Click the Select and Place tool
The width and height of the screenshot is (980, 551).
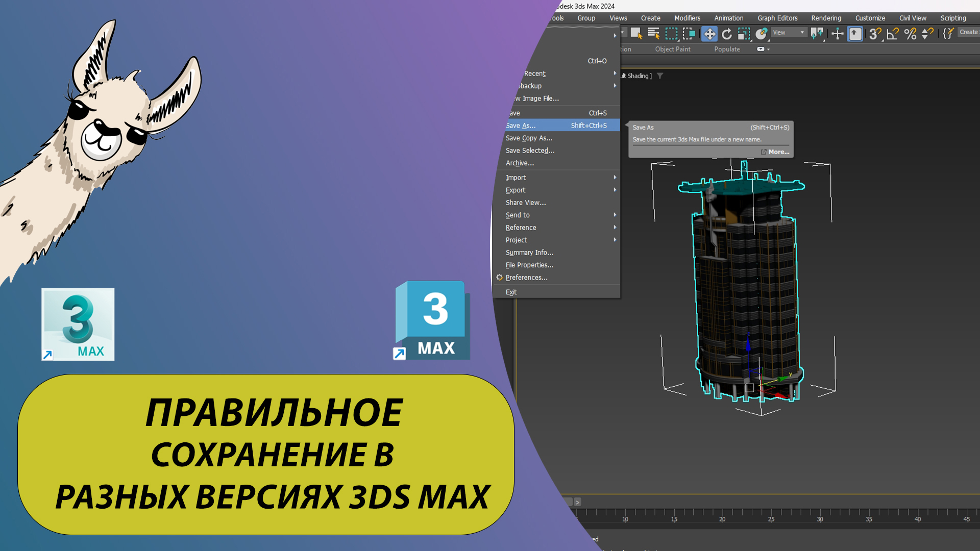pos(762,34)
